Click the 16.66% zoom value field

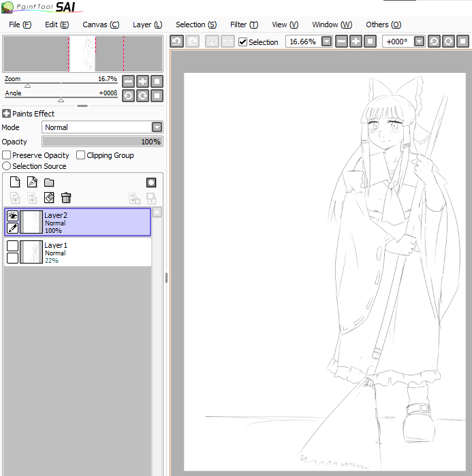click(303, 42)
